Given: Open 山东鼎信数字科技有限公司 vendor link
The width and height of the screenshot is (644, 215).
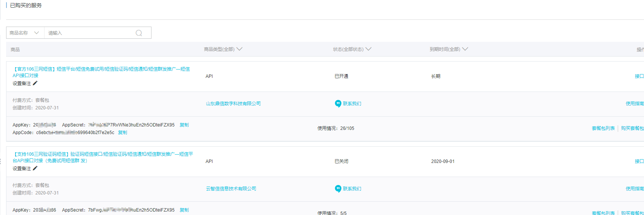Looking at the screenshot, I should pos(233,104).
